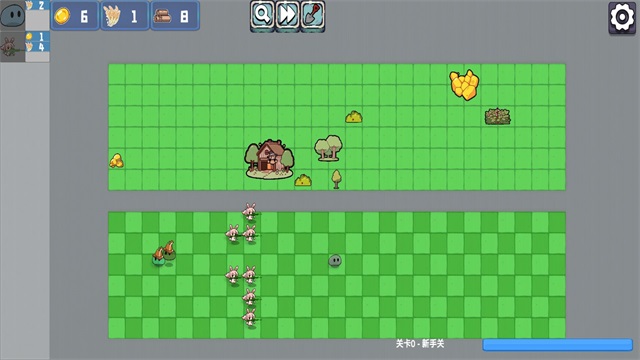
Task: Click the yellow bush below gold ore
Action: coord(353,117)
